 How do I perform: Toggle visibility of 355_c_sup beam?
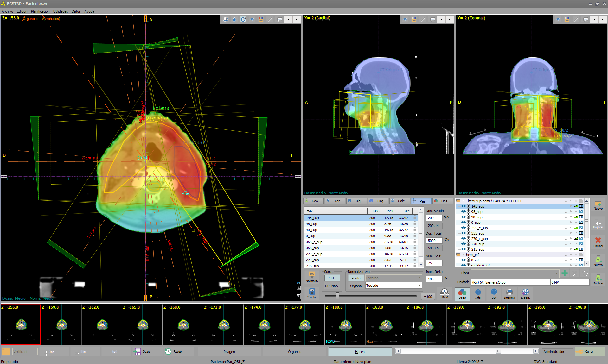(463, 228)
